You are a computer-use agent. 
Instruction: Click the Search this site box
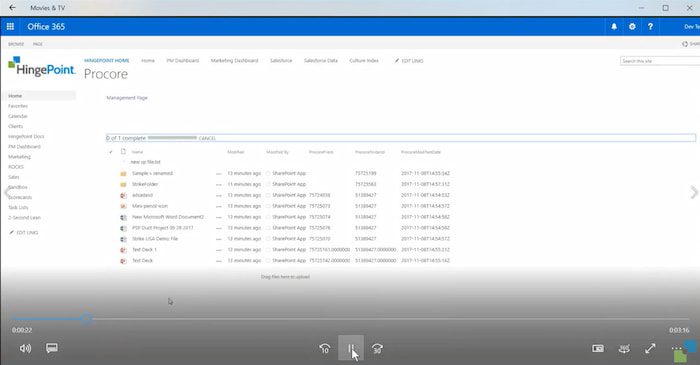click(660, 61)
